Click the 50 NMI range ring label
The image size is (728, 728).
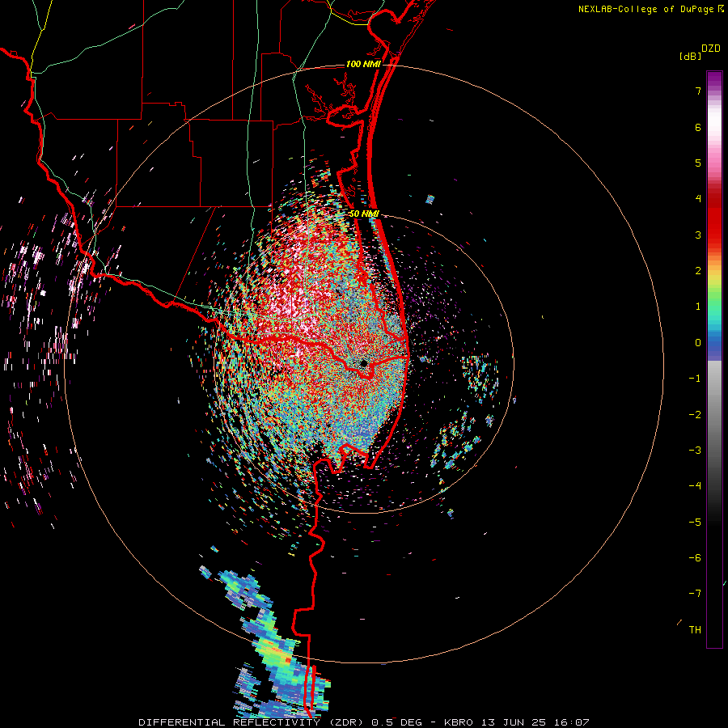coord(364,214)
